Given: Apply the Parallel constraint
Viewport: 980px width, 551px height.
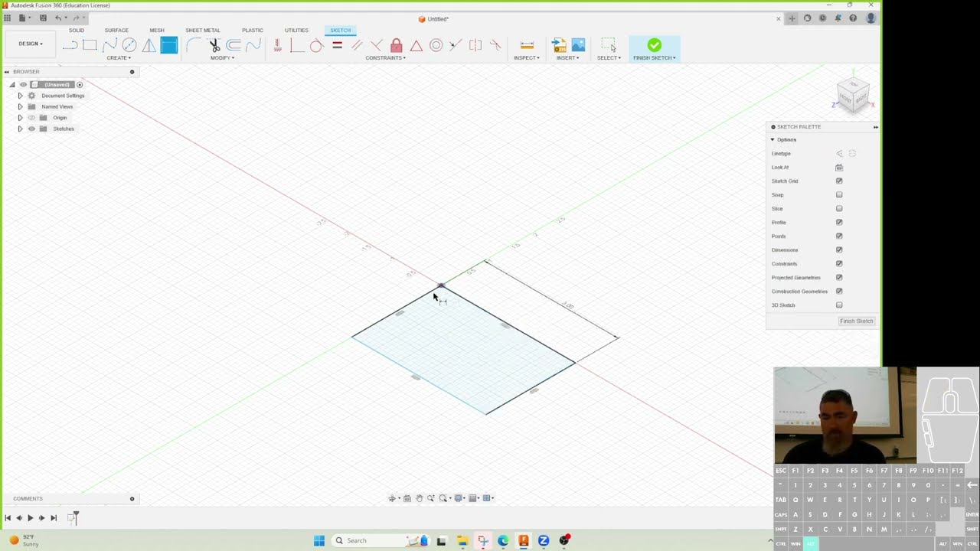Looking at the screenshot, I should pos(357,45).
